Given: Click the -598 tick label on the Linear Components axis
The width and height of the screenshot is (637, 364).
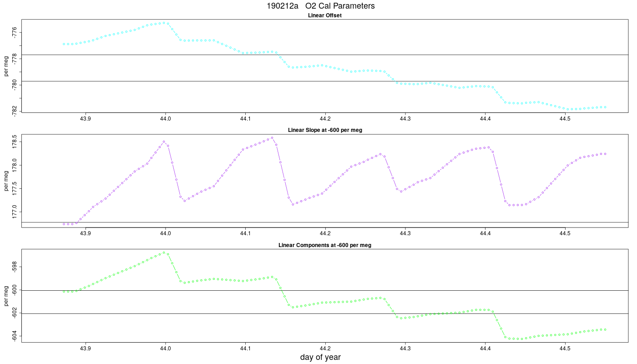Looking at the screenshot, I should tap(15, 266).
